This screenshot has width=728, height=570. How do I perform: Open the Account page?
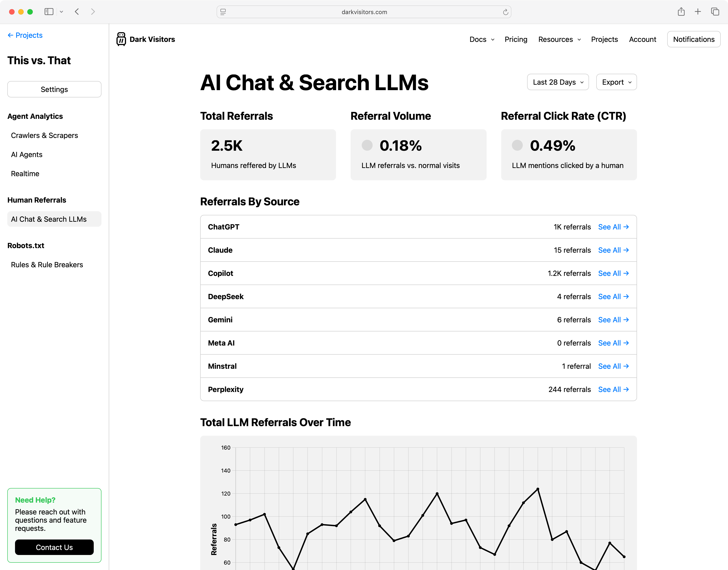click(x=642, y=39)
